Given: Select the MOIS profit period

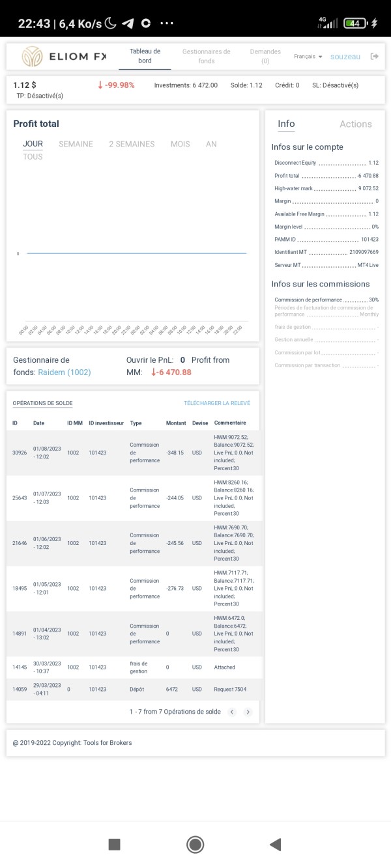Looking at the screenshot, I should point(181,144).
